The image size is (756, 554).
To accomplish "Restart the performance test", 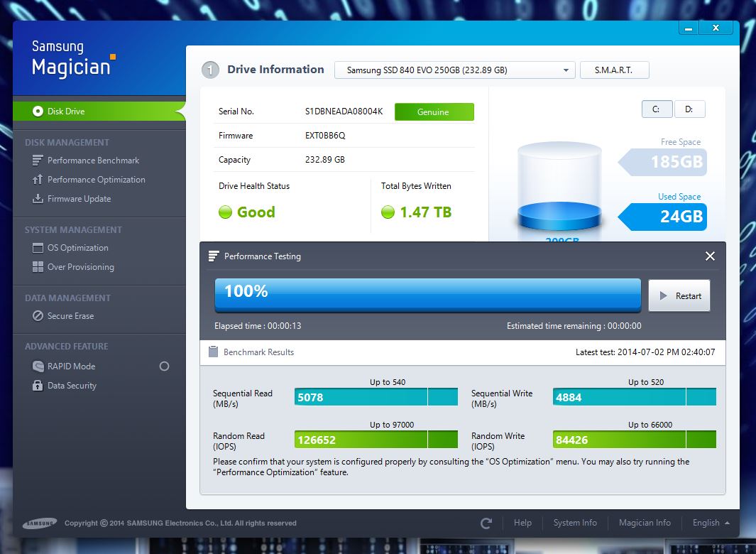I will pyautogui.click(x=679, y=295).
